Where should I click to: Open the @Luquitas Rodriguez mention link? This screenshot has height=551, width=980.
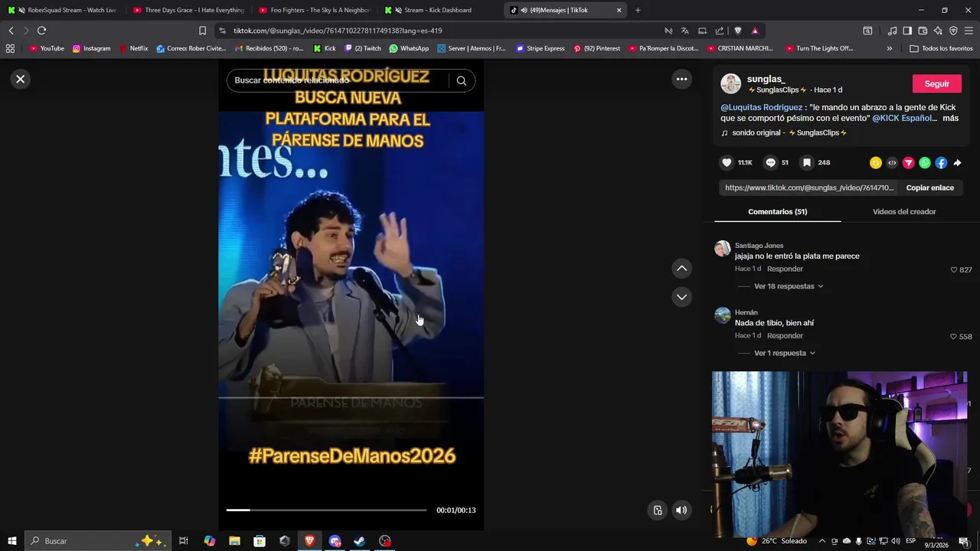pyautogui.click(x=761, y=107)
